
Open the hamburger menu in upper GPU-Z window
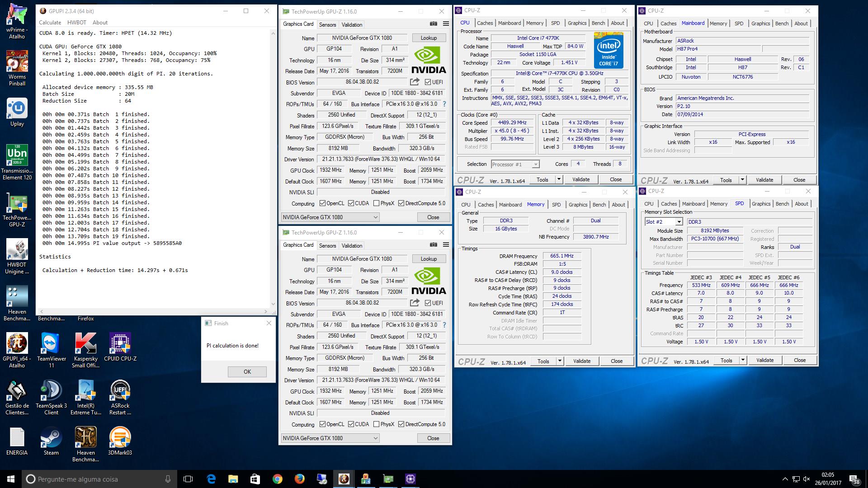[446, 24]
